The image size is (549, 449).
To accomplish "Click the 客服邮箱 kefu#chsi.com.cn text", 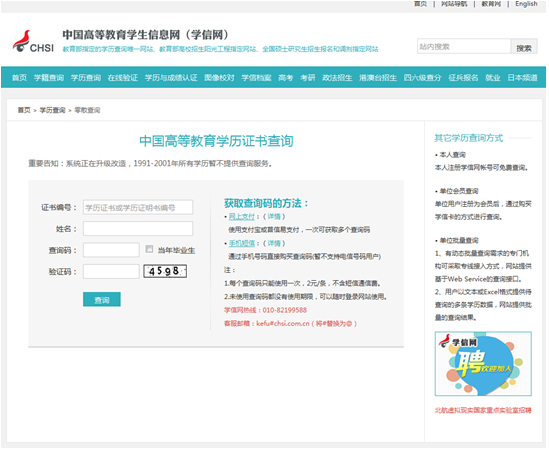I will [290, 324].
